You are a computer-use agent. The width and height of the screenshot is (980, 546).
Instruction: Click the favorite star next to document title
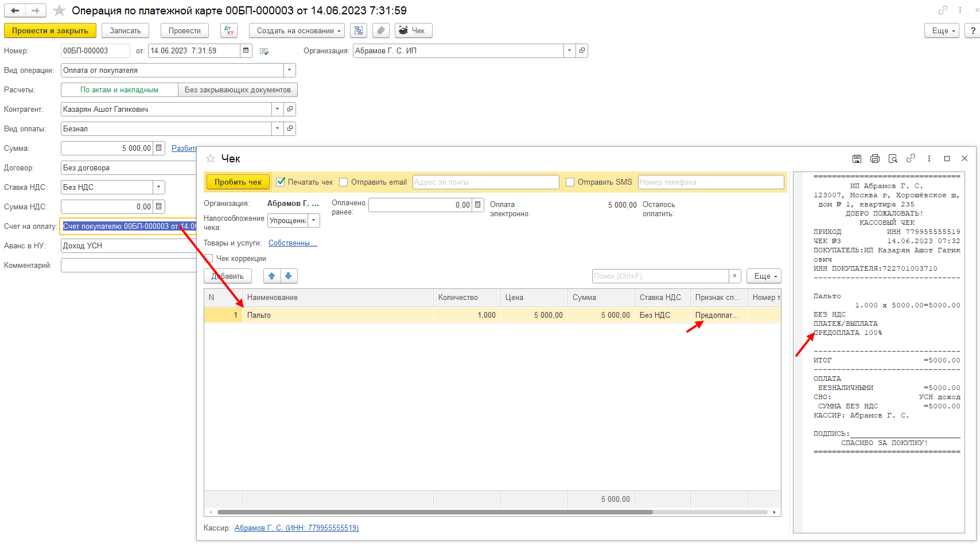(x=59, y=11)
